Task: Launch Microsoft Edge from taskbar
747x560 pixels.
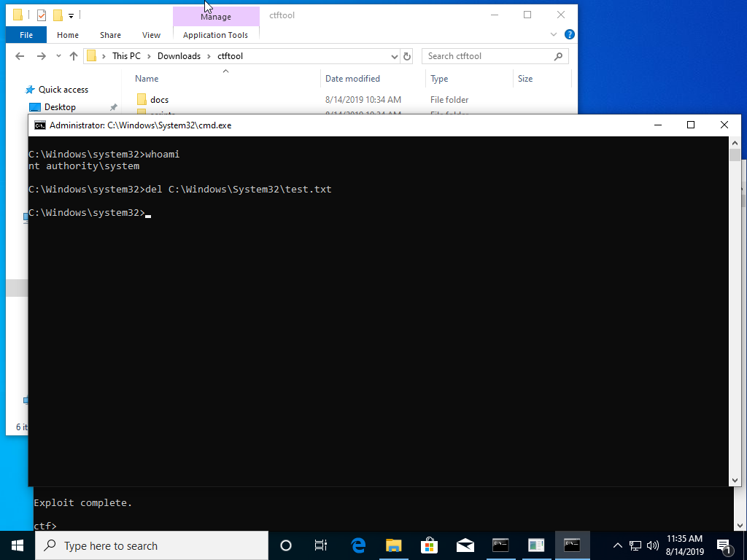Action: pos(358,545)
